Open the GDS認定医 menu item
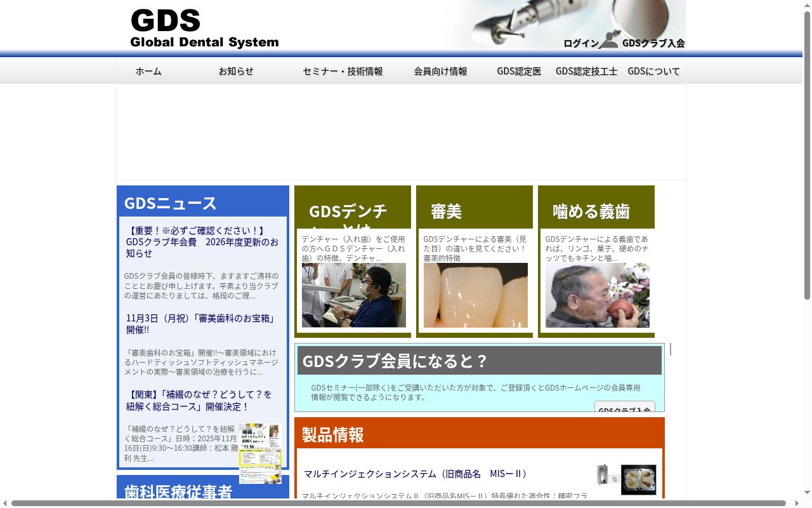The height and width of the screenshot is (508, 812). (519, 71)
